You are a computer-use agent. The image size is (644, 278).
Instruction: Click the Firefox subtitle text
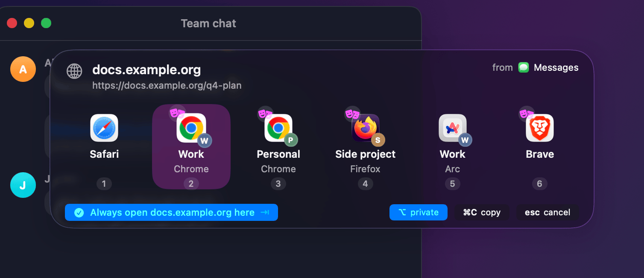[366, 169]
